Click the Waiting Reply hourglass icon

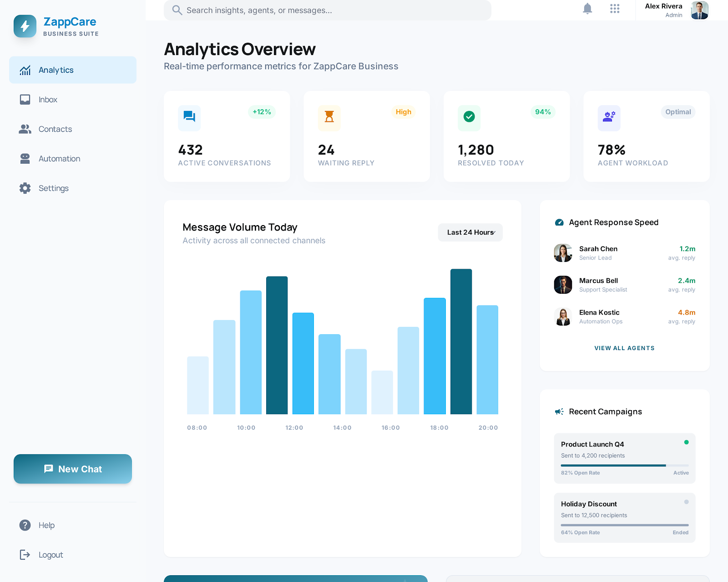pos(329,117)
